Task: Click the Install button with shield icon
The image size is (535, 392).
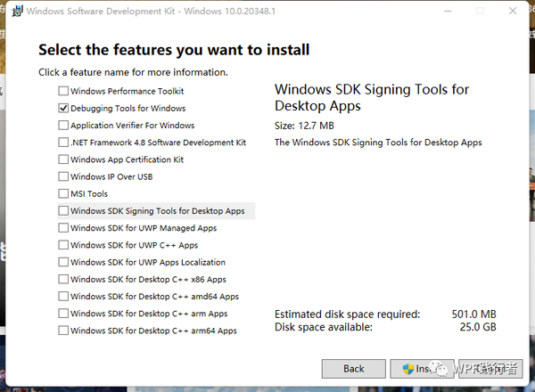Action: 422,369
